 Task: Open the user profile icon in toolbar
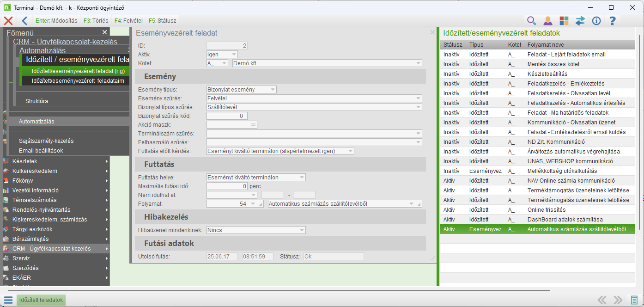tap(548, 21)
